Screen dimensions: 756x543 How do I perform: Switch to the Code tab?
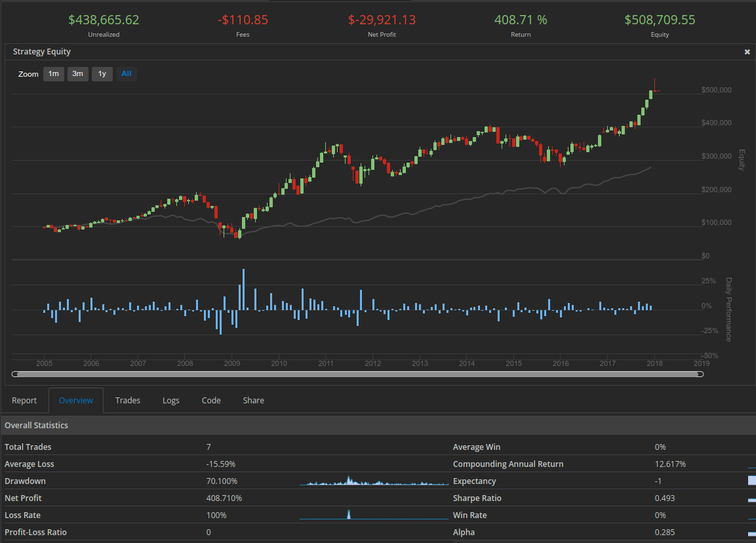tap(211, 400)
